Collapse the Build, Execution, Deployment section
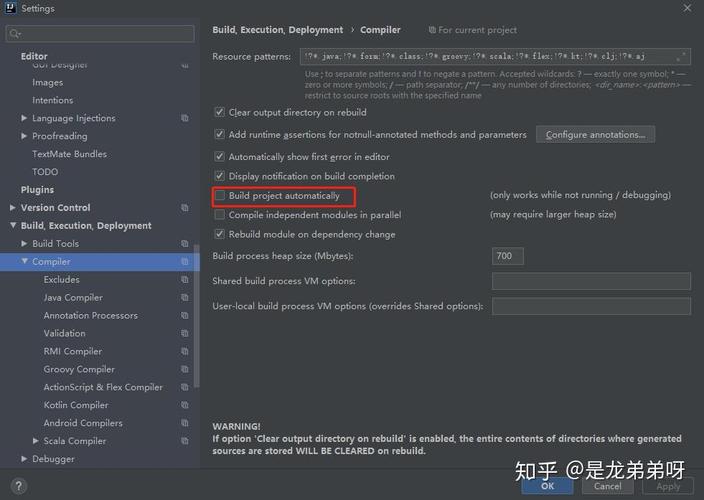 click(x=13, y=226)
